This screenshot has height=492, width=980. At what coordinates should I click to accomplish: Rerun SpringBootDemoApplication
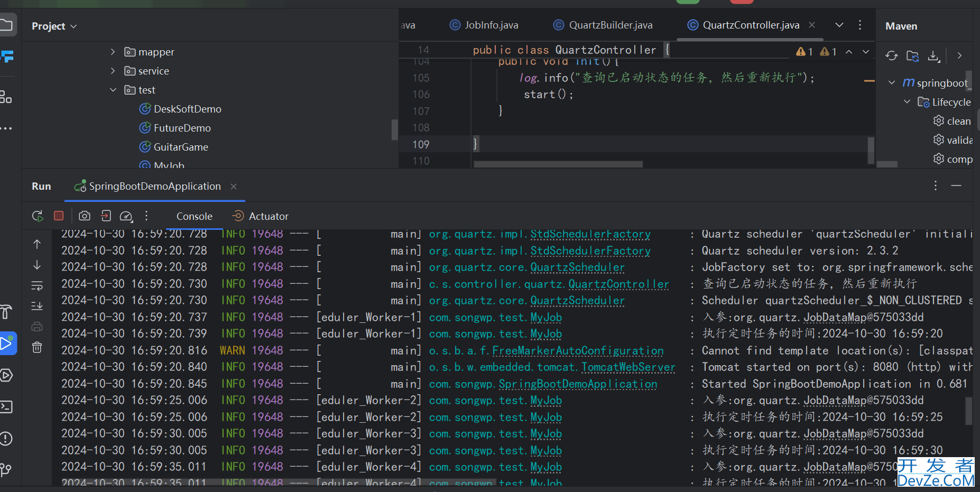coord(38,216)
